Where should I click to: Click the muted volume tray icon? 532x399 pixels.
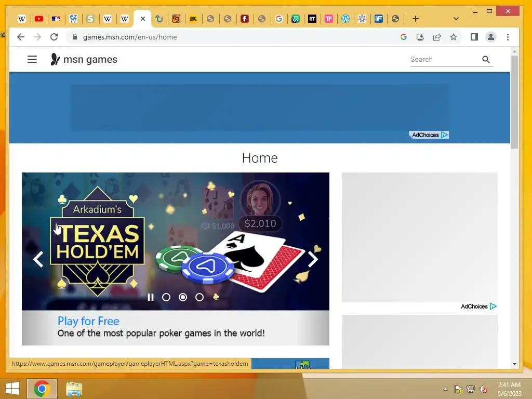coord(483,389)
